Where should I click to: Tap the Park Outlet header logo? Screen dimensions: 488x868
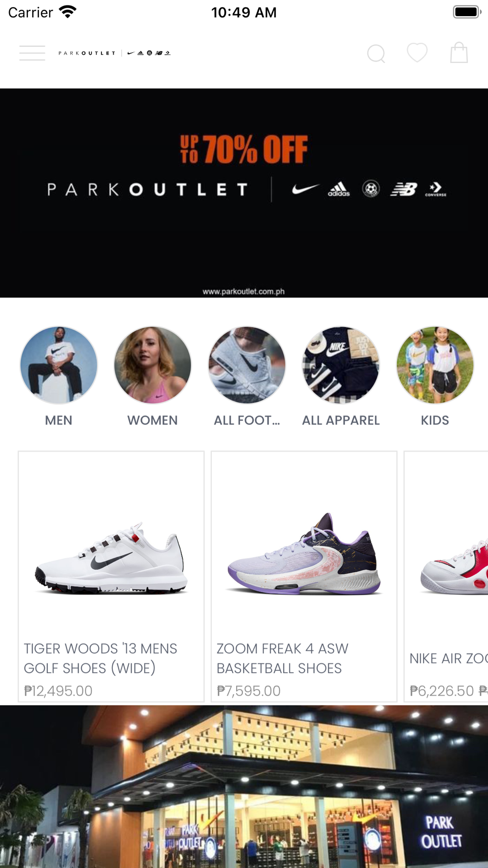[115, 53]
